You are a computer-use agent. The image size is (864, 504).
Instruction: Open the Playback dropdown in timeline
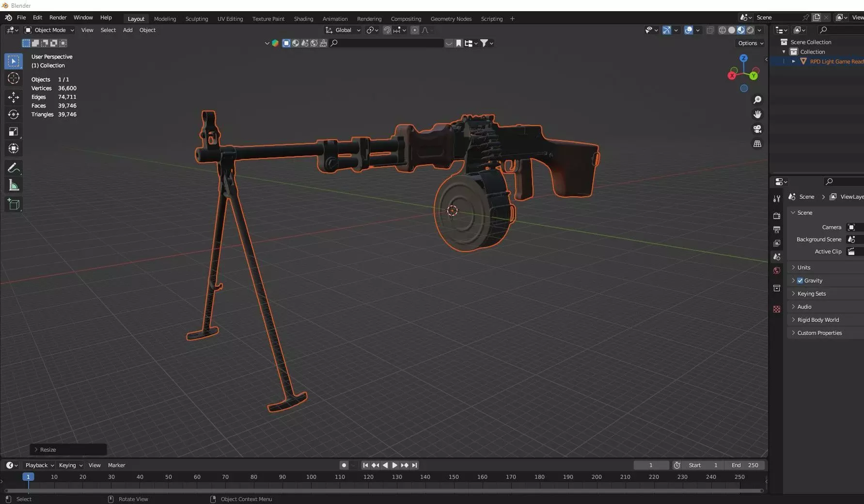pyautogui.click(x=39, y=465)
